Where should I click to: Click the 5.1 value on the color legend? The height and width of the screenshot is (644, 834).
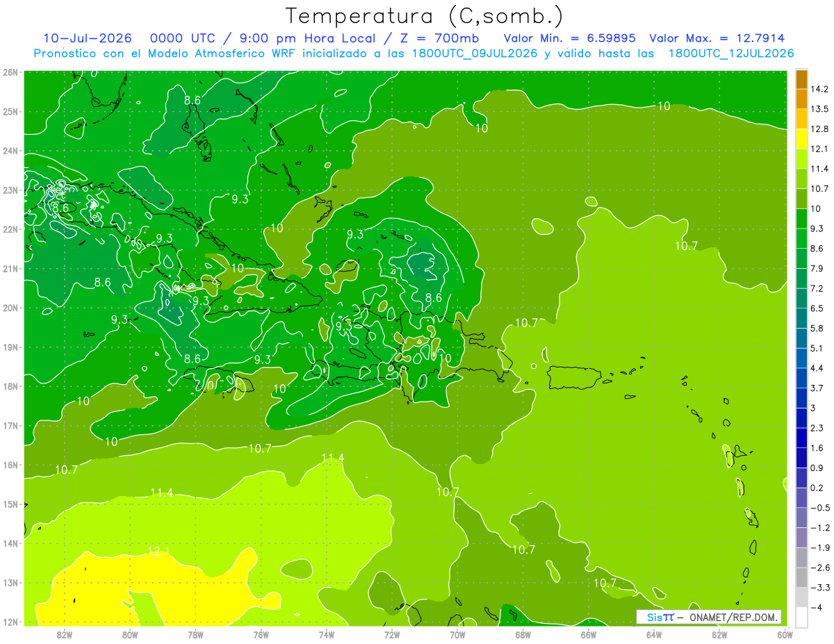pyautogui.click(x=818, y=348)
